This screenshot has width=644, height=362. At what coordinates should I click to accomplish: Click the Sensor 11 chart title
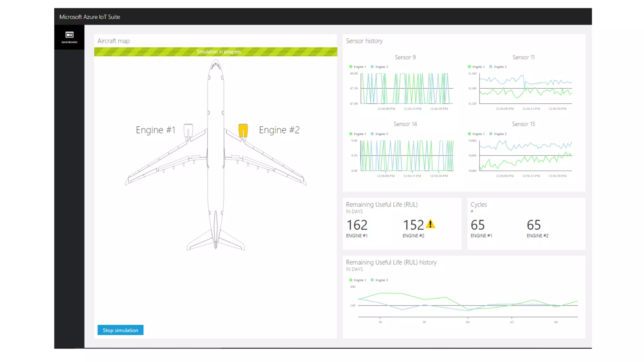pos(523,57)
